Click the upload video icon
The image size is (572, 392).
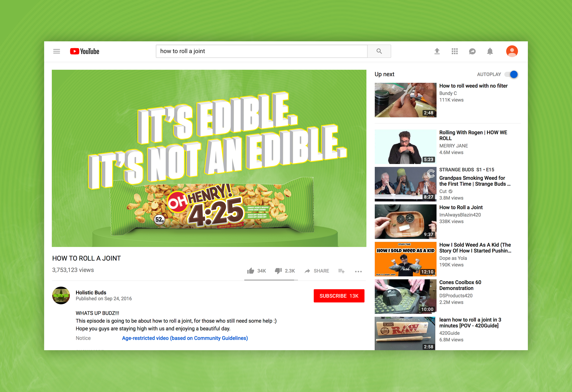point(437,51)
